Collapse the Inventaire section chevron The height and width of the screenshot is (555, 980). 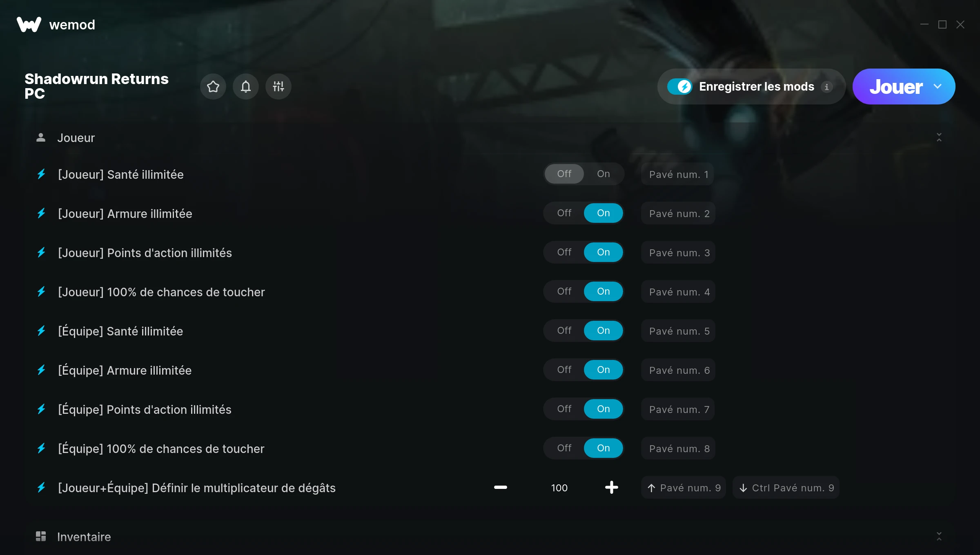pos(939,536)
